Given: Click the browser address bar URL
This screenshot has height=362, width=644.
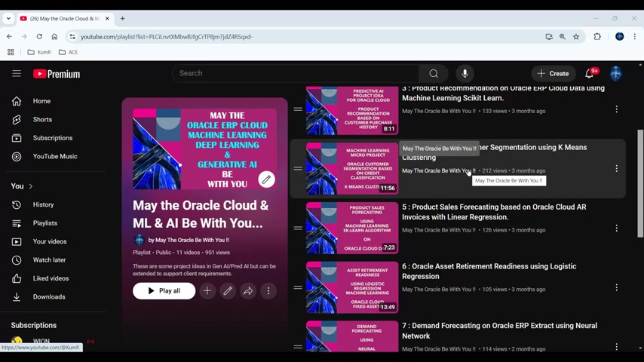Looking at the screenshot, I should [167, 36].
